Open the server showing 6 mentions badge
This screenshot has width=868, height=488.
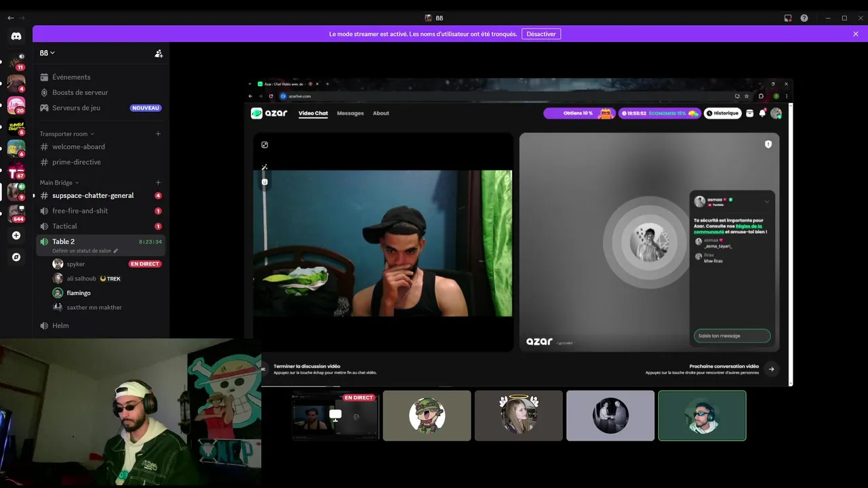(16, 148)
